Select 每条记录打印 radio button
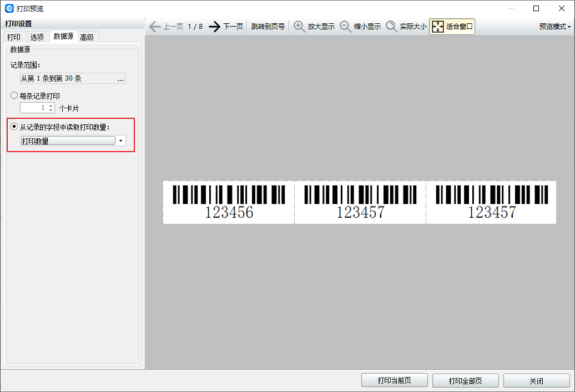Viewport: 575px width, 392px height. point(14,96)
